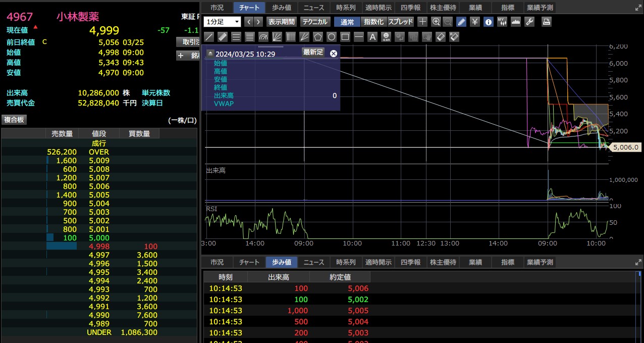
Task: Go to previous period with left arrow
Action: (x=249, y=22)
